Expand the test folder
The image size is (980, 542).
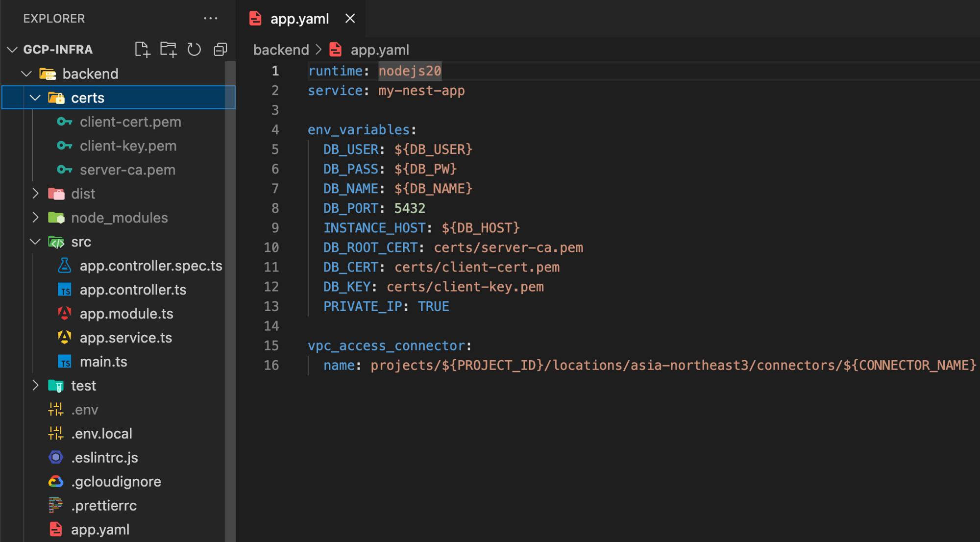(x=35, y=386)
